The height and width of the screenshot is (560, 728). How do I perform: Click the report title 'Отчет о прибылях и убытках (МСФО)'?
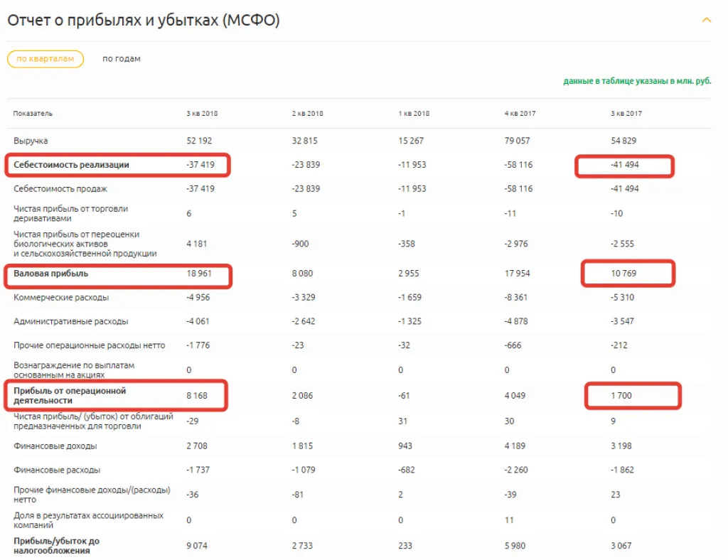[x=143, y=21]
